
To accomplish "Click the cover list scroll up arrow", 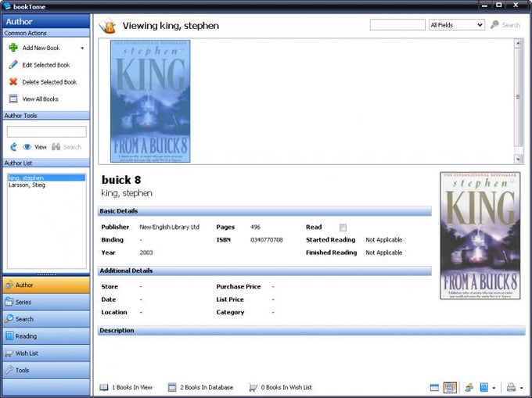I will (x=518, y=43).
